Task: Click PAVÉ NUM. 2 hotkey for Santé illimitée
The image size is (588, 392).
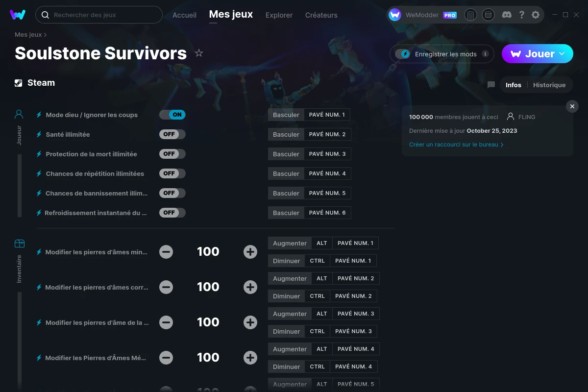Action: (x=327, y=134)
